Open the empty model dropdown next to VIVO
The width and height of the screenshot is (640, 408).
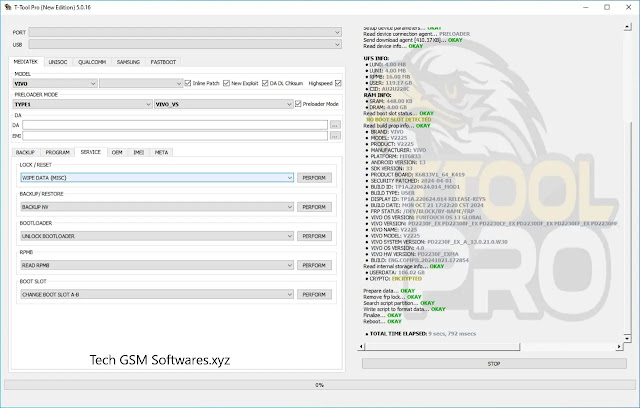[x=141, y=84]
